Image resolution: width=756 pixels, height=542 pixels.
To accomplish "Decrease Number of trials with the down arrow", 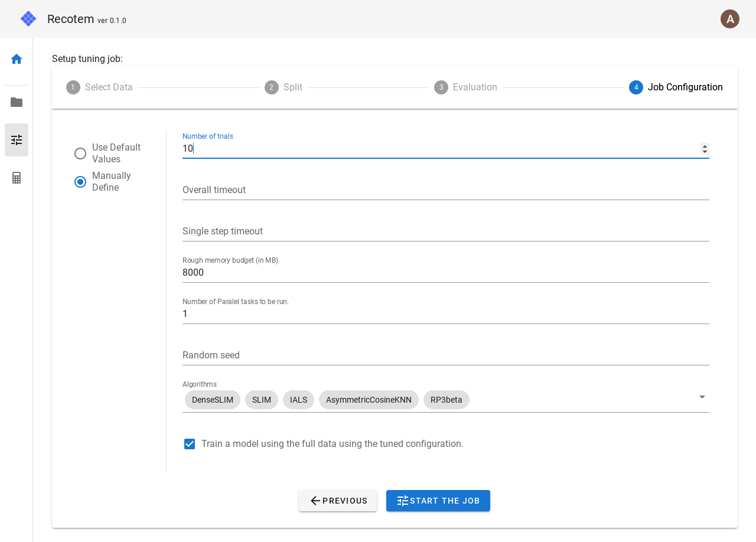I will click(704, 152).
